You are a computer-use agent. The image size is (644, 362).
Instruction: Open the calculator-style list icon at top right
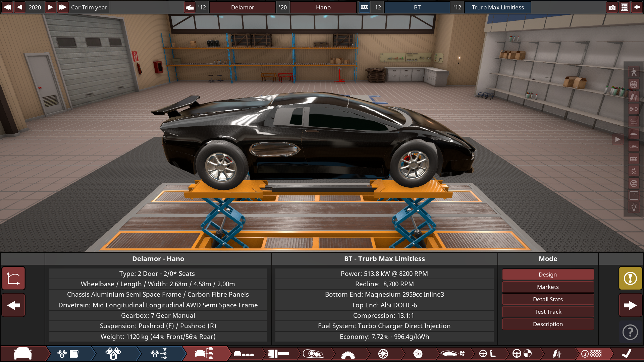(x=624, y=7)
